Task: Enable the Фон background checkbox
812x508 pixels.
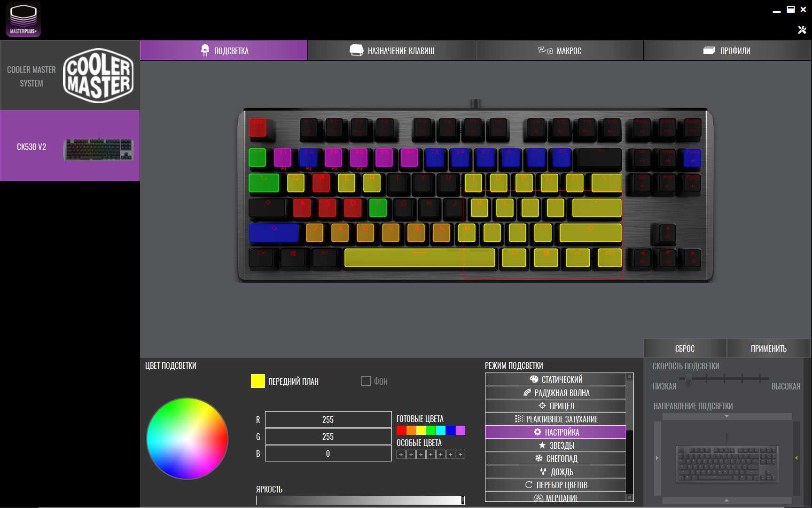Action: point(366,381)
